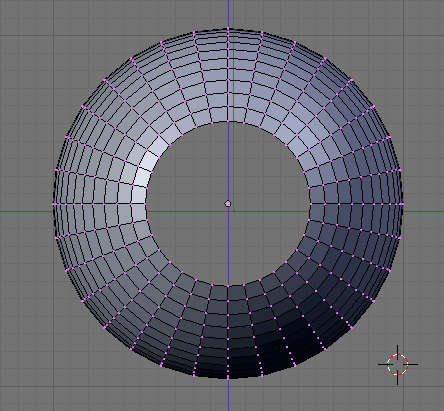
Task: Click the leftmost outer vertex of torus
Action: pos(53,203)
